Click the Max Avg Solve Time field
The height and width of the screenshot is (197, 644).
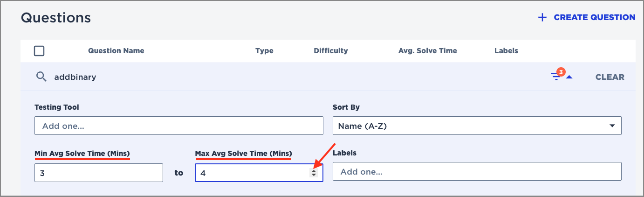[252, 173]
